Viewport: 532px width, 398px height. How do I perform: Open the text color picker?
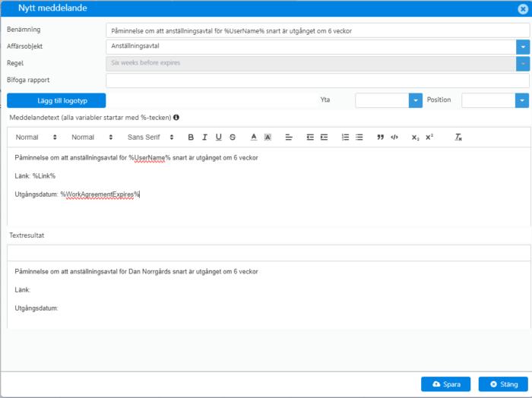pos(253,137)
